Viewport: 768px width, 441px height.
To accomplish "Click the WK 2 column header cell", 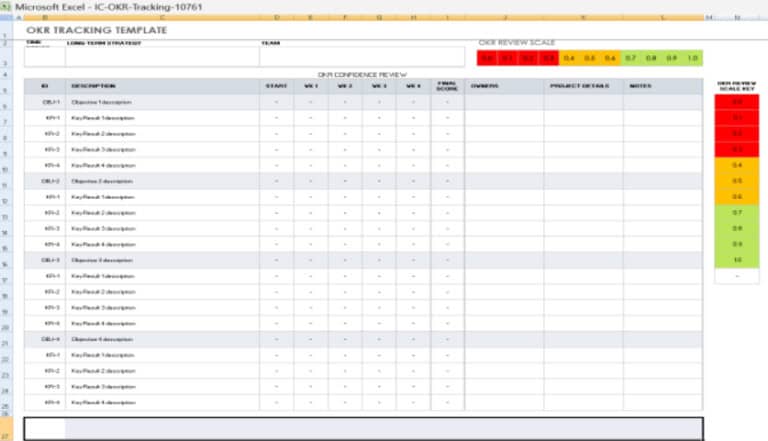I will (345, 86).
